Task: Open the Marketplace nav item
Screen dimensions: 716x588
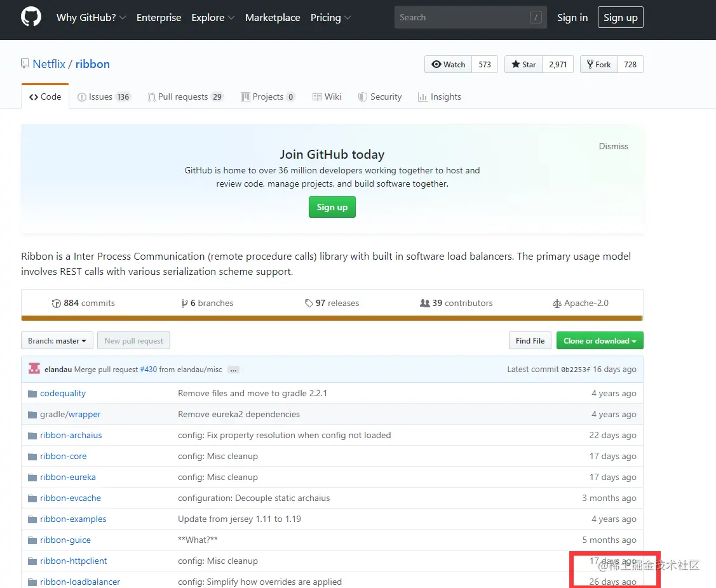Action: [273, 17]
